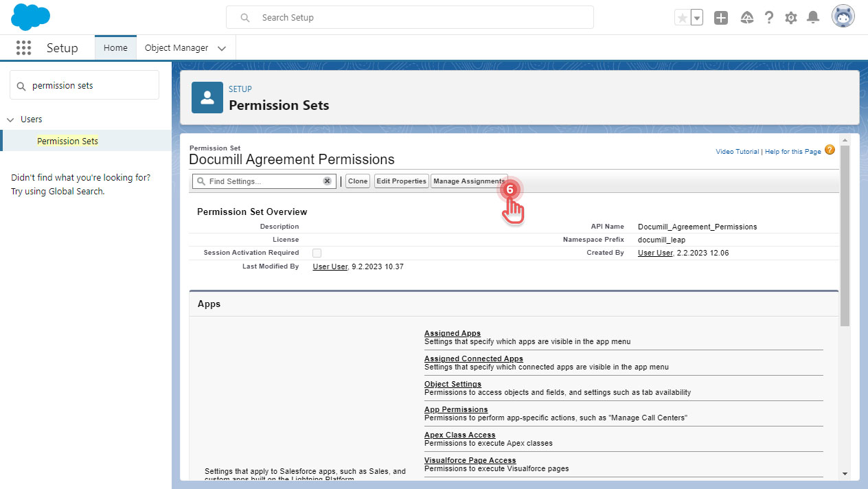Click the user avatar profile icon
868x489 pixels.
point(843,17)
